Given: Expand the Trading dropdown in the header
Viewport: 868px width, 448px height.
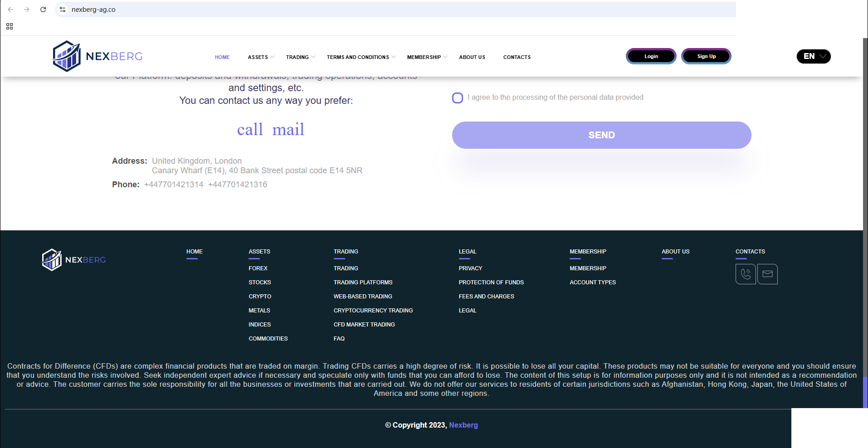Looking at the screenshot, I should click(301, 57).
